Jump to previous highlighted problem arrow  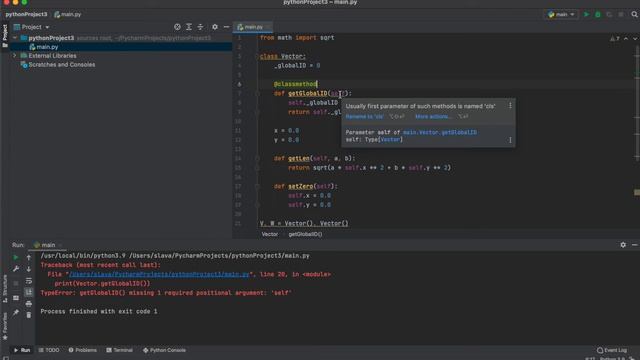tap(626, 38)
